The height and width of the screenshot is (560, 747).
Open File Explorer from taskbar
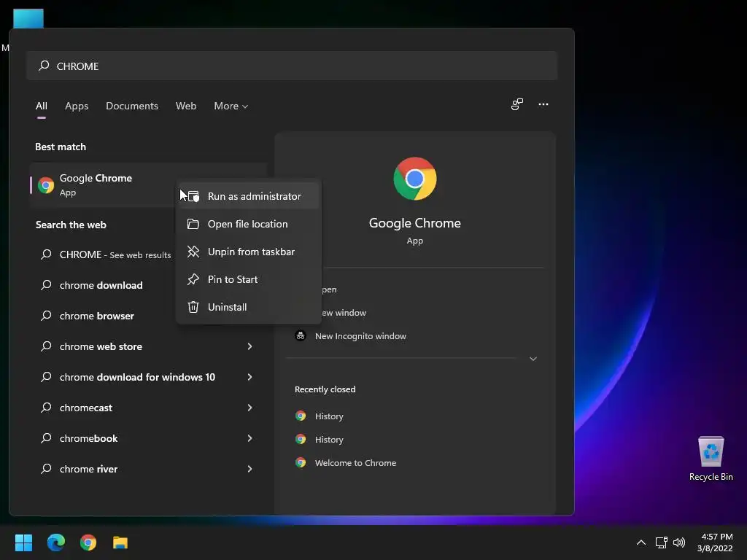coord(120,542)
